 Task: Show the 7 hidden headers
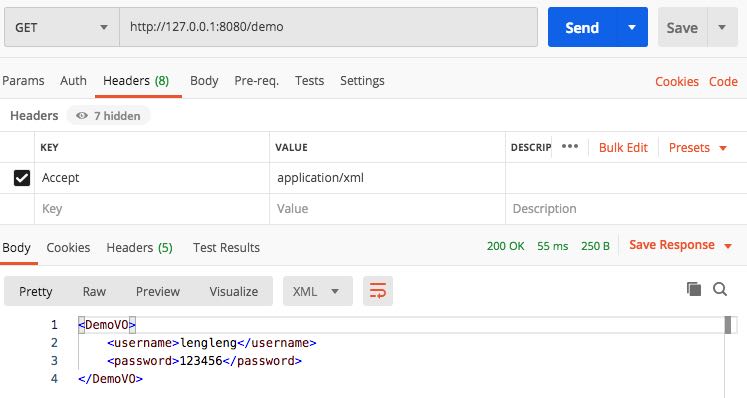click(x=108, y=116)
